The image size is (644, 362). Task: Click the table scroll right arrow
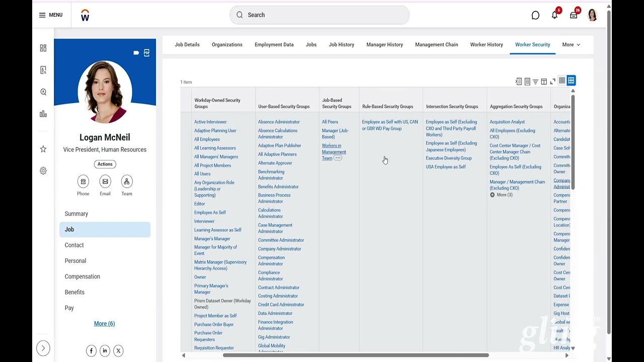567,355
